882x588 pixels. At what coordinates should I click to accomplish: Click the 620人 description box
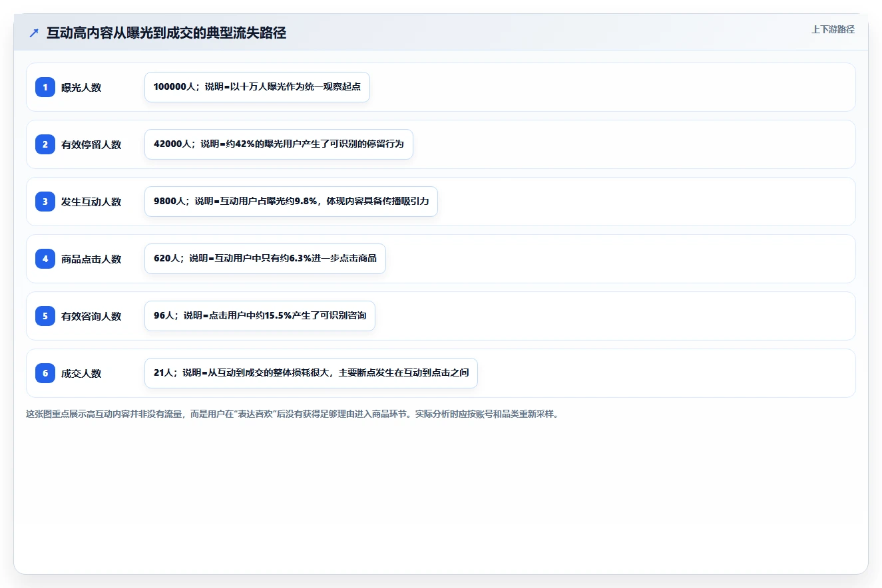coord(265,259)
